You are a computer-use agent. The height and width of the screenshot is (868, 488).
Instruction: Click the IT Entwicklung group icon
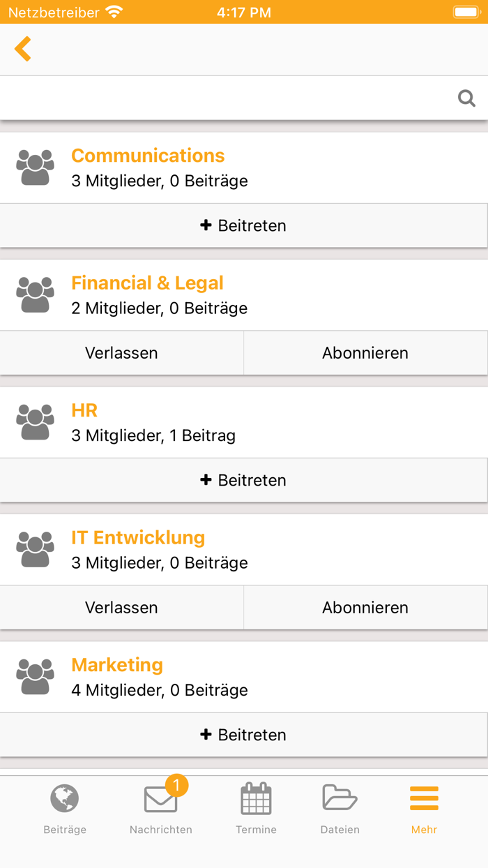pyautogui.click(x=35, y=550)
